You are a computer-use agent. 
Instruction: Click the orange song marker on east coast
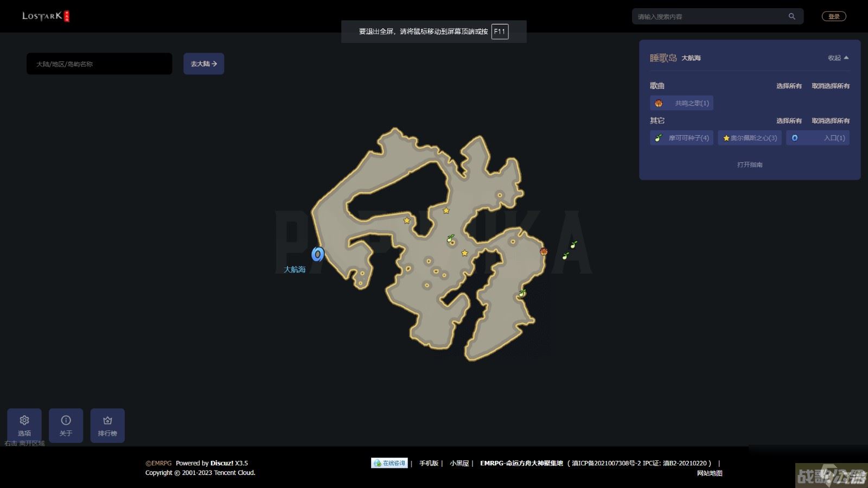tap(544, 251)
